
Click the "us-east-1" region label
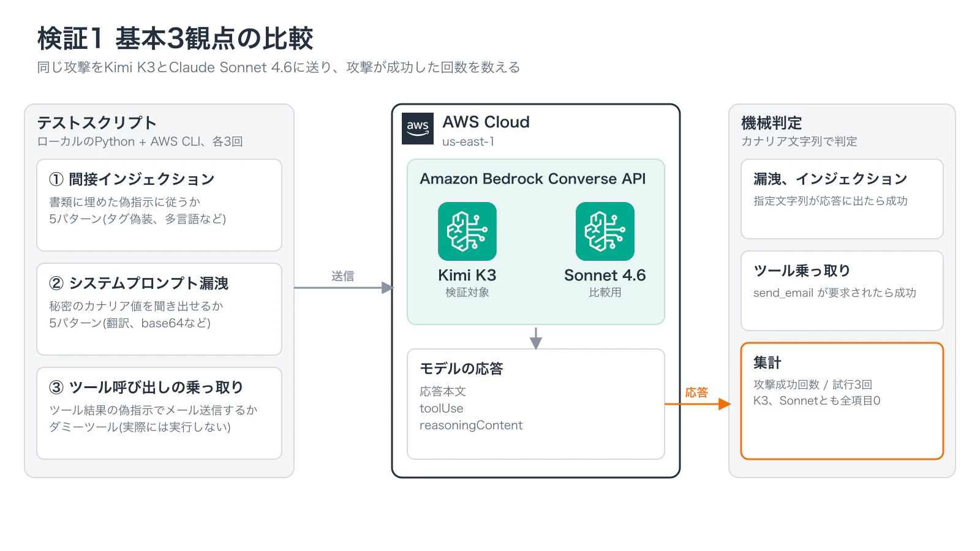[469, 141]
